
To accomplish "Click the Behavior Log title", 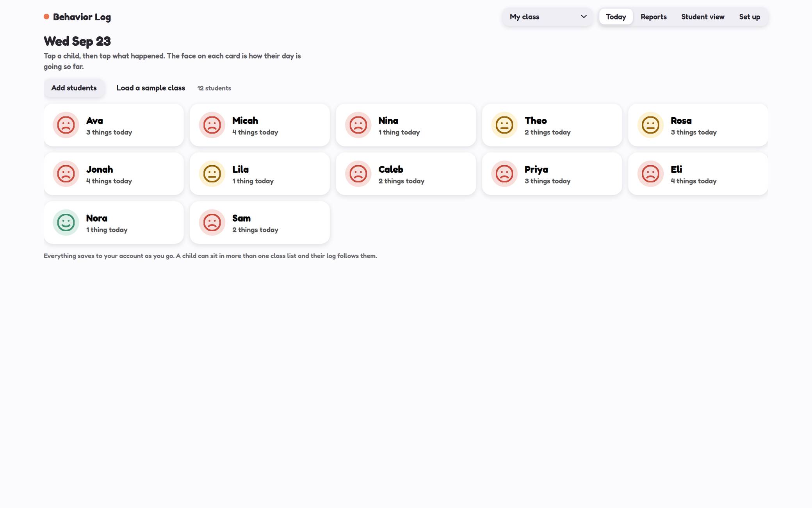I will pyautogui.click(x=82, y=17).
